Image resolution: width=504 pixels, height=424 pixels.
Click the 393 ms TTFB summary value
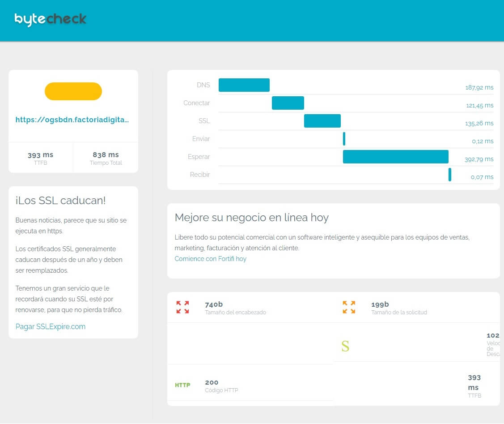point(41,155)
